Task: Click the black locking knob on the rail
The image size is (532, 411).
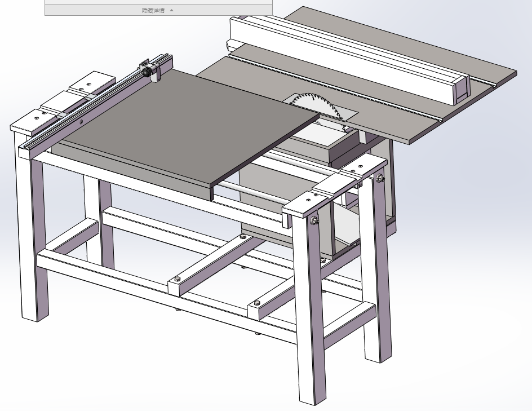Action: coord(147,72)
